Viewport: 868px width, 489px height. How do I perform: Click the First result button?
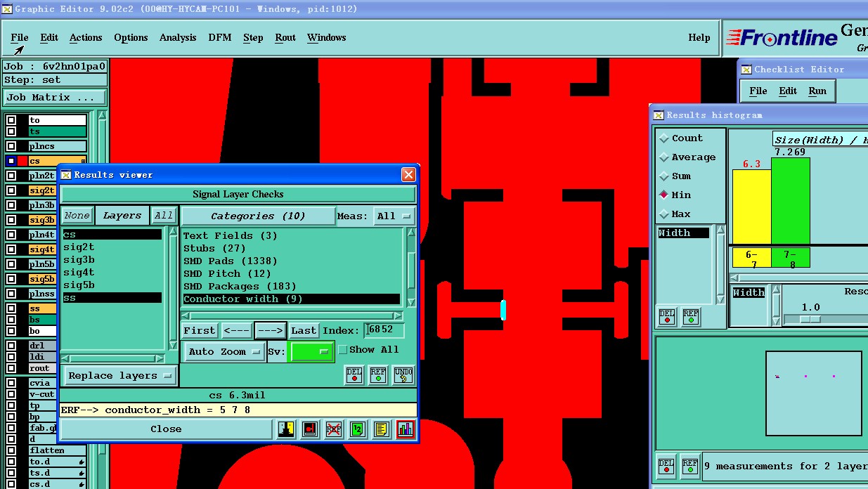pos(200,330)
